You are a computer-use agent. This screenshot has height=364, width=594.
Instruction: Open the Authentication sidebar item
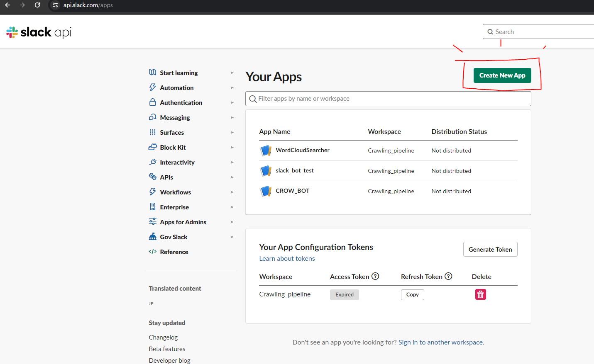point(181,103)
